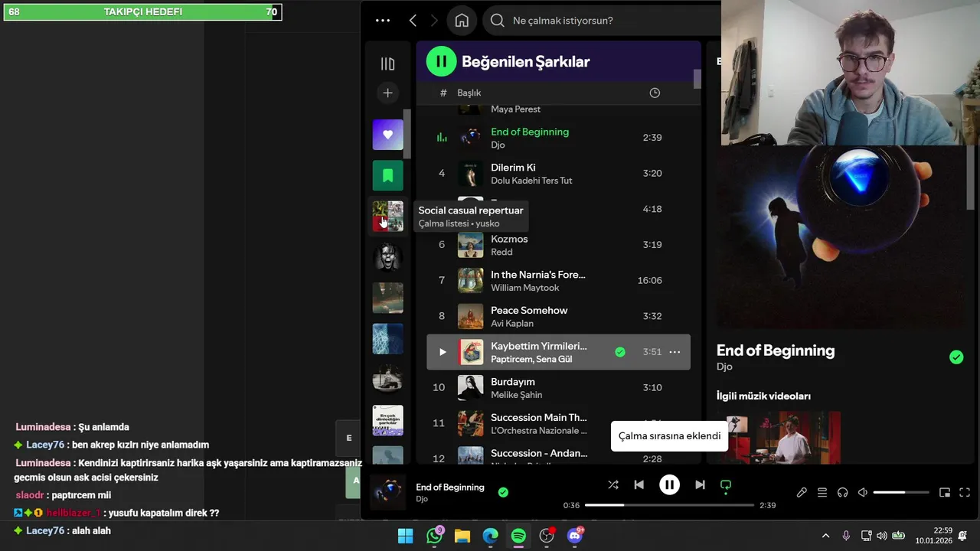This screenshot has height=551, width=980.
Task: Open the lyrics microphone view
Action: [x=802, y=493]
